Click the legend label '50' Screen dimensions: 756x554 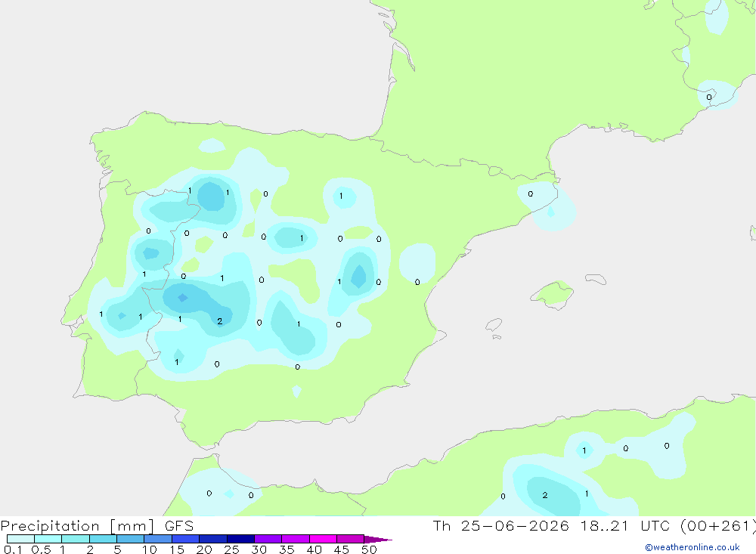tap(369, 549)
